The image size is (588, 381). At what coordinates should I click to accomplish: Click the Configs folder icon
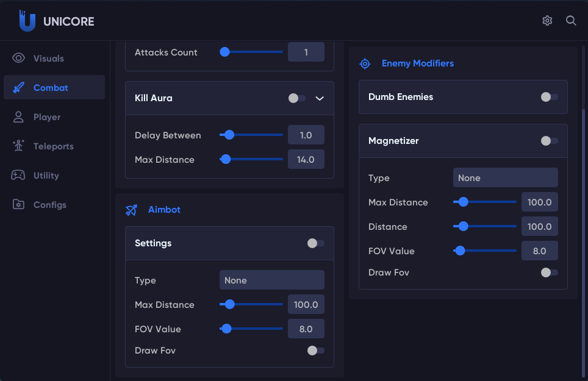18,205
